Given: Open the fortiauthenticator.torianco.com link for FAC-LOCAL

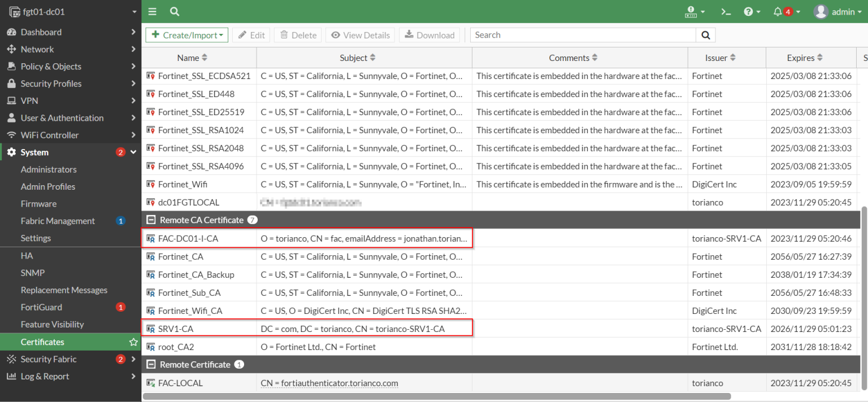Looking at the screenshot, I should point(329,383).
